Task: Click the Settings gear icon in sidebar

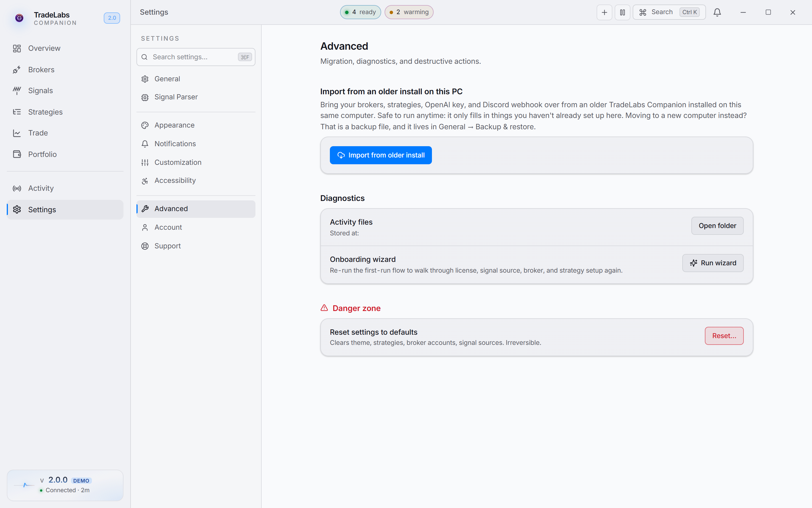Action: 17,210
